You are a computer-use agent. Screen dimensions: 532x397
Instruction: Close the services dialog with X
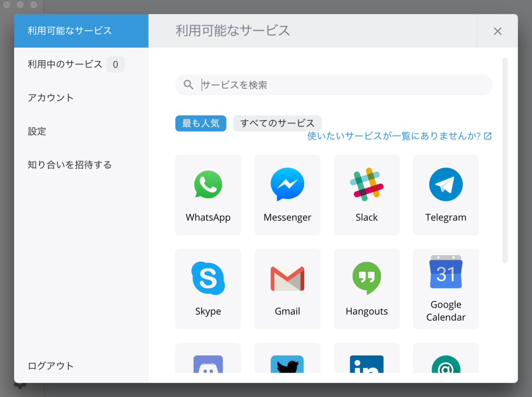[497, 31]
